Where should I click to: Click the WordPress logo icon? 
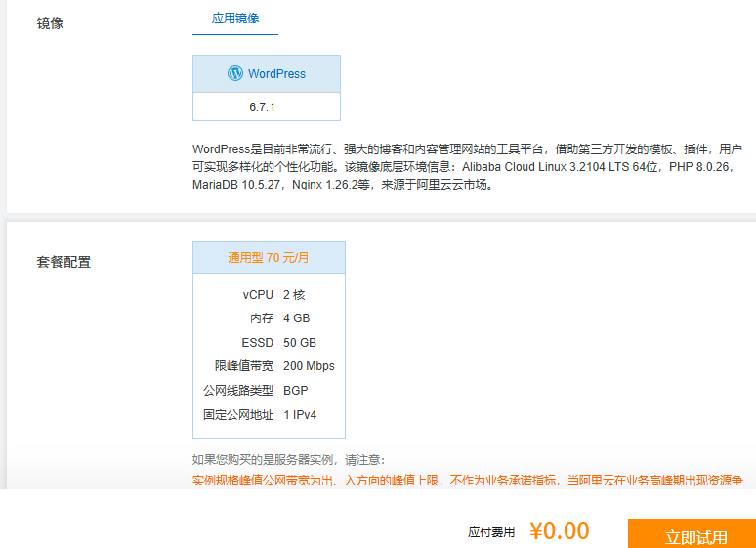235,73
